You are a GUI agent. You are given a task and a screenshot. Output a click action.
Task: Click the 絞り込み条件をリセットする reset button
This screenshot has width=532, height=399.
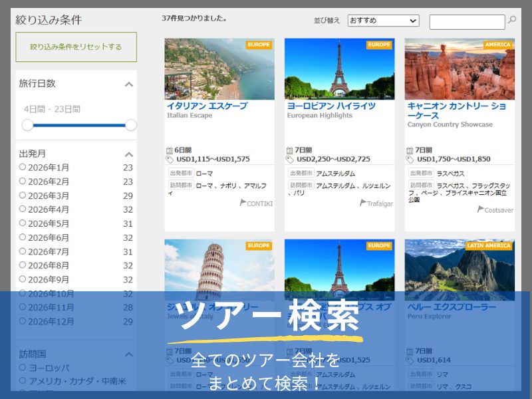(x=76, y=47)
